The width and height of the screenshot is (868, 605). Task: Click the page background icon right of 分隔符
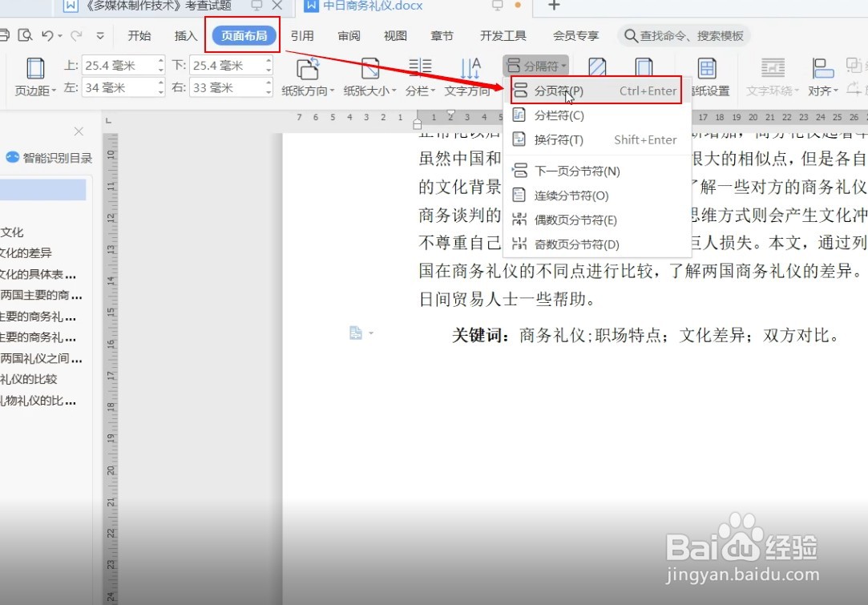click(597, 68)
